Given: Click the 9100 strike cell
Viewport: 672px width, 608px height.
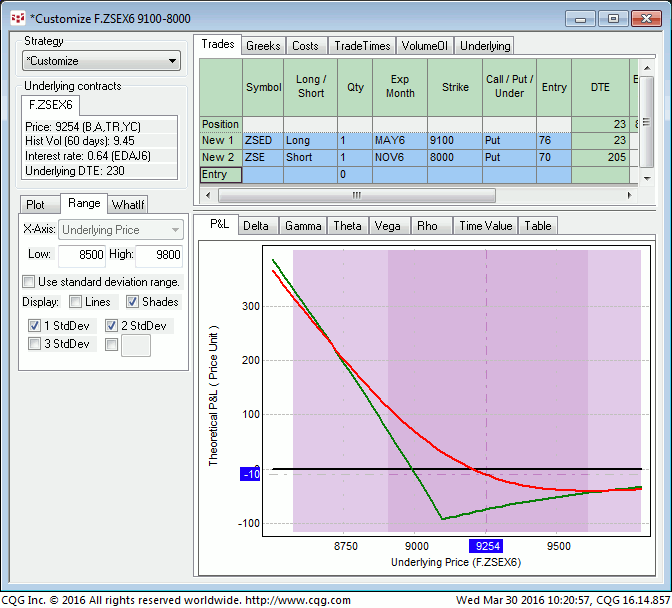Looking at the screenshot, I should [x=455, y=141].
